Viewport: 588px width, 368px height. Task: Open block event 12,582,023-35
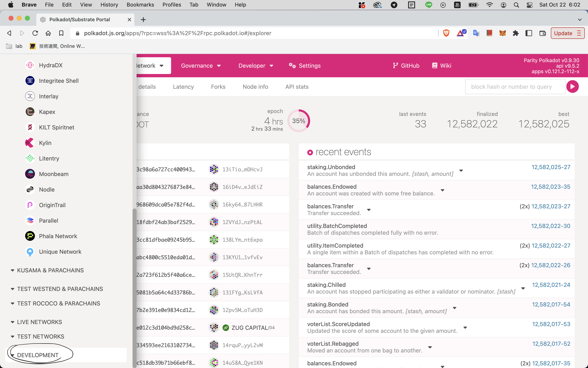550,187
